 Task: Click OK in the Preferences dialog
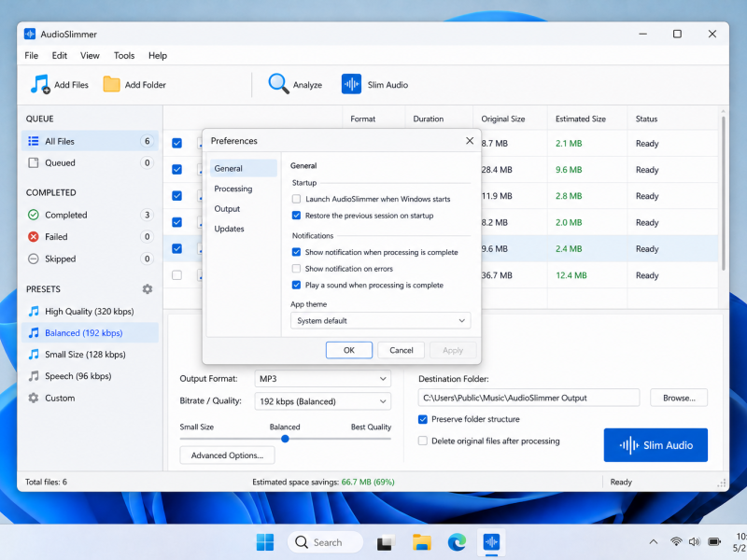349,350
